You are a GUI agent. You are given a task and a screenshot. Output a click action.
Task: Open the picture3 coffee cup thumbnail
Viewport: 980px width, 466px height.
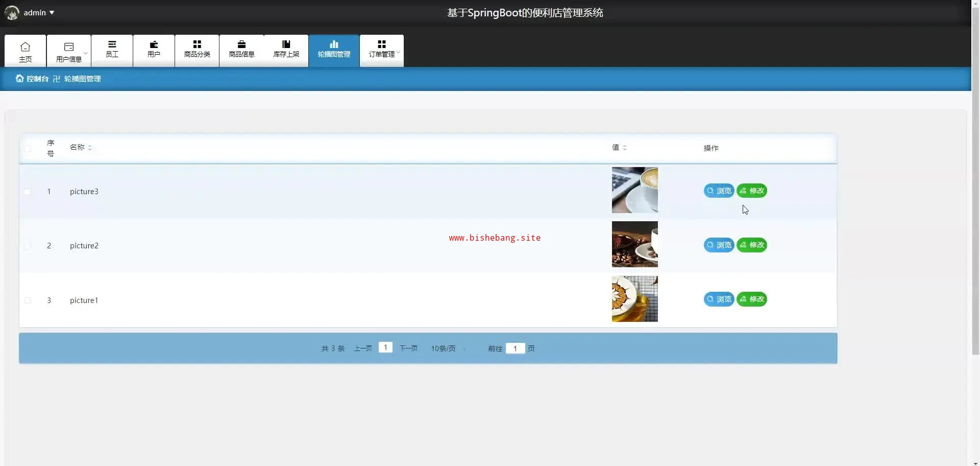pos(635,190)
